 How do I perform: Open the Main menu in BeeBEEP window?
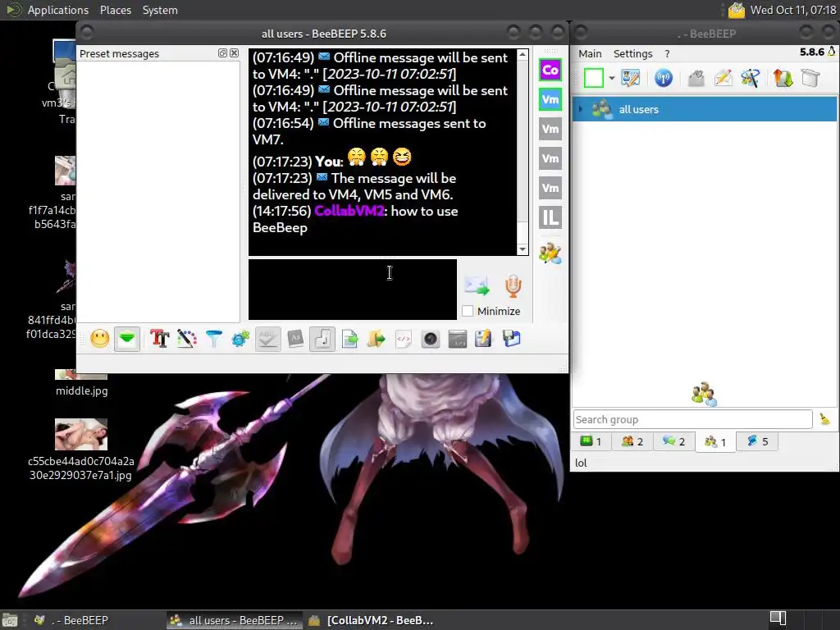click(590, 53)
